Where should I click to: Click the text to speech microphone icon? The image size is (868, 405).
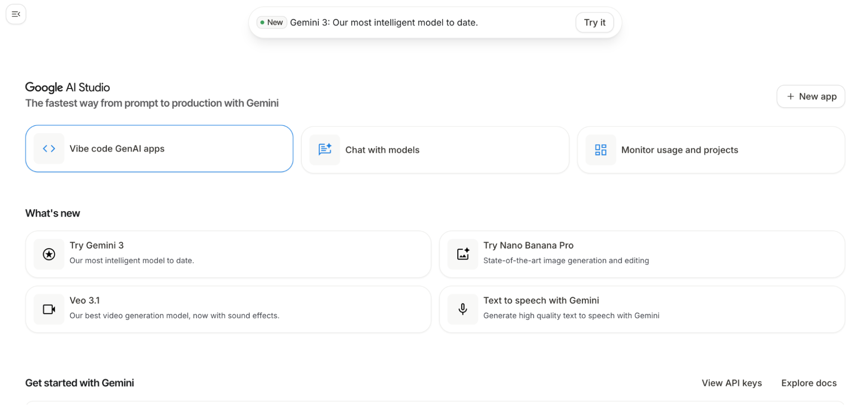463,310
